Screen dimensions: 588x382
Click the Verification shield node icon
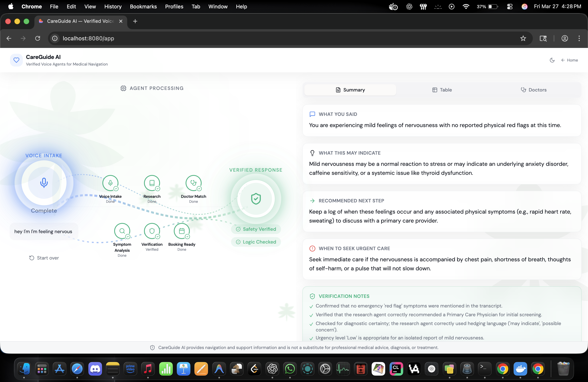tap(152, 231)
